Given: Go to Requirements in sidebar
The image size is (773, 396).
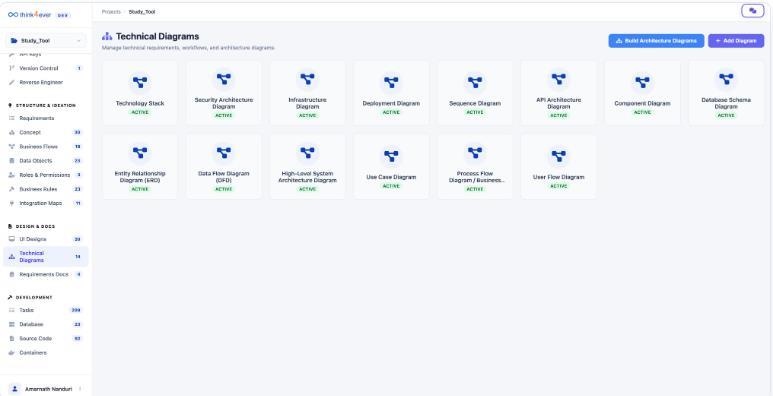Looking at the screenshot, I should click(45, 118).
